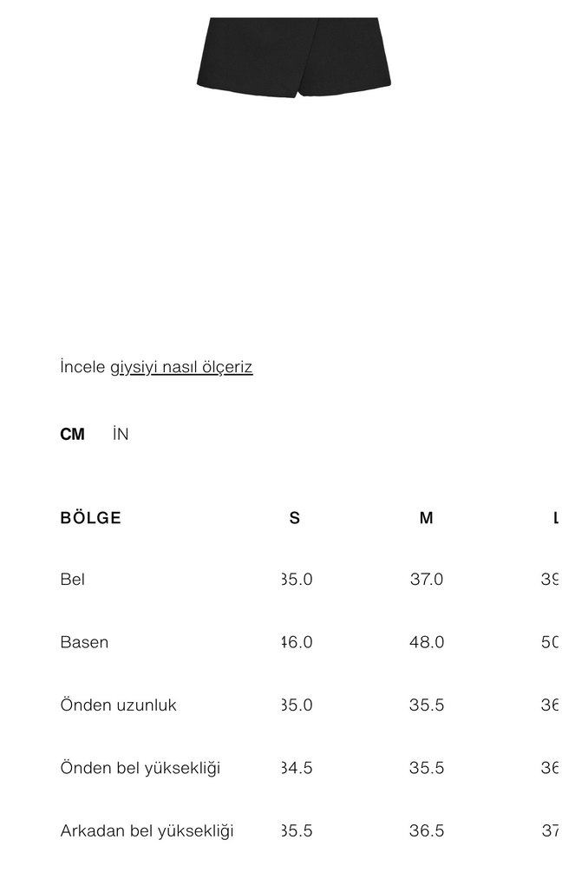Click the 37.0 Bel value for size M

tap(426, 580)
